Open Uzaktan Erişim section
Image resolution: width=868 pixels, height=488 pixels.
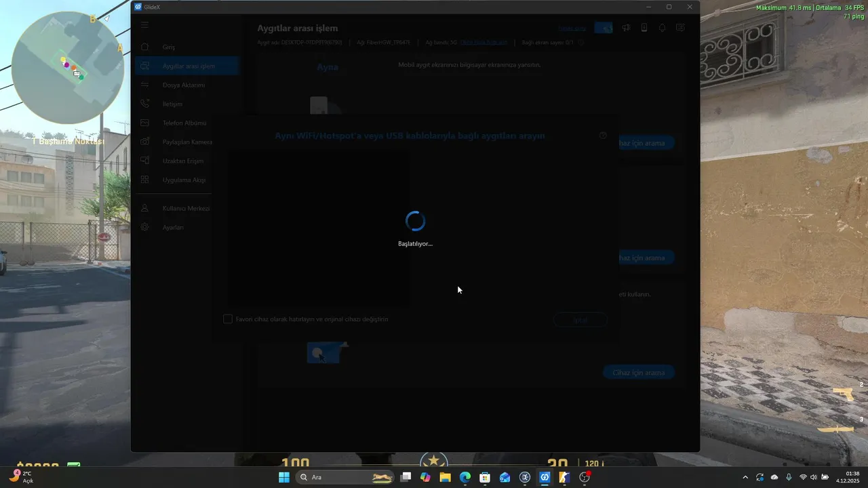(186, 161)
